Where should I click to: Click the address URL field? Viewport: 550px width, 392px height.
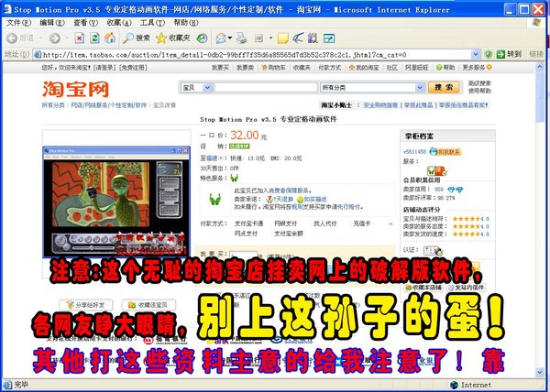pyautogui.click(x=256, y=55)
